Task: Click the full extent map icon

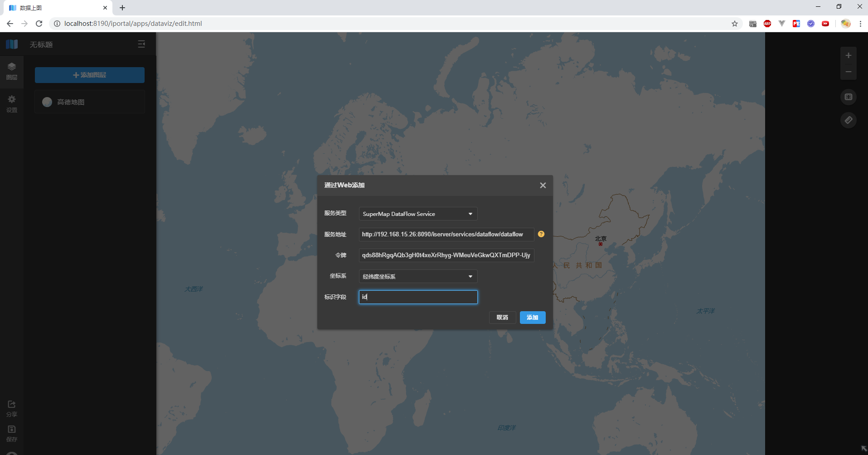Action: [848, 97]
